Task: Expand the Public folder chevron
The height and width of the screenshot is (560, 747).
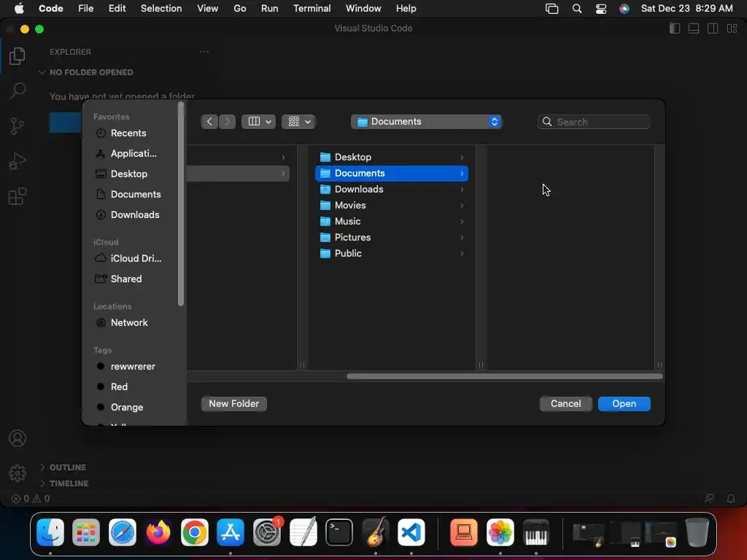Action: coord(462,253)
